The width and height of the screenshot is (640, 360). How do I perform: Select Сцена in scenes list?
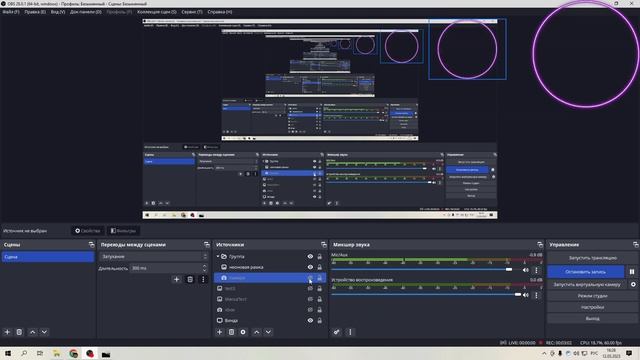[48, 257]
